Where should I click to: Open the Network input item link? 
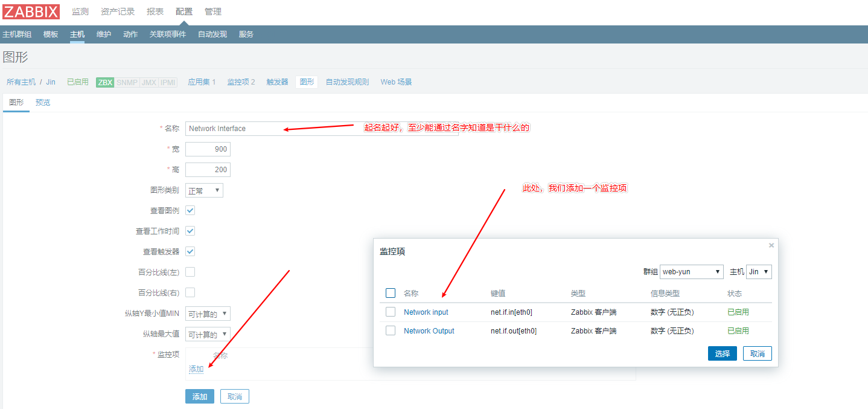click(x=426, y=312)
